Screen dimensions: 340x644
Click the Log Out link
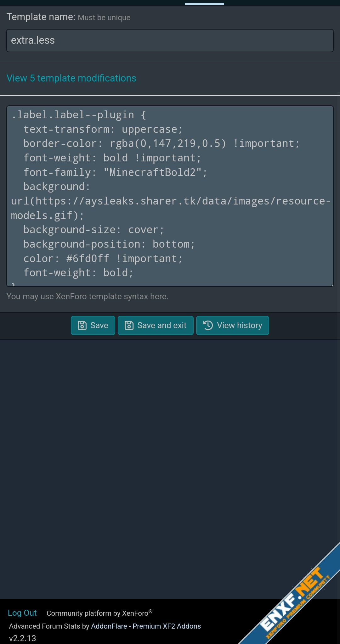point(22,613)
